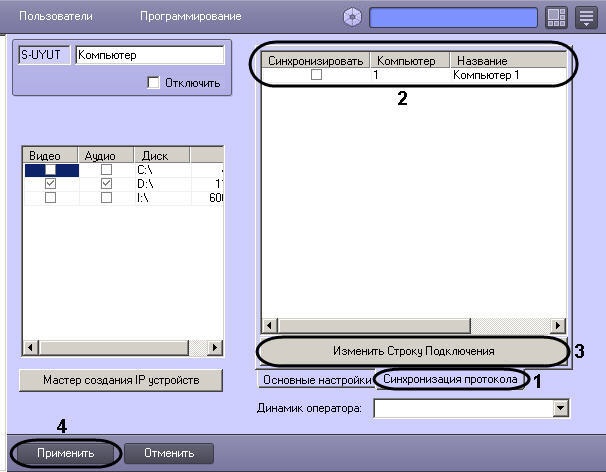Open the layout grid icon

[556, 17]
